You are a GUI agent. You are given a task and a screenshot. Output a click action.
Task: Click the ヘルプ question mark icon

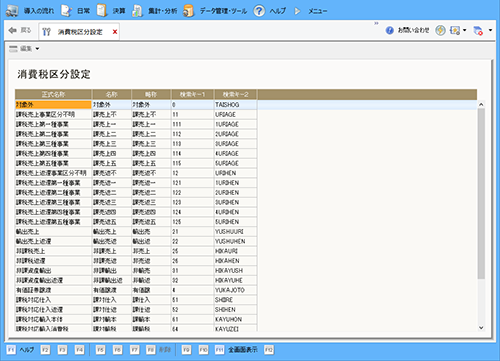[x=259, y=11]
